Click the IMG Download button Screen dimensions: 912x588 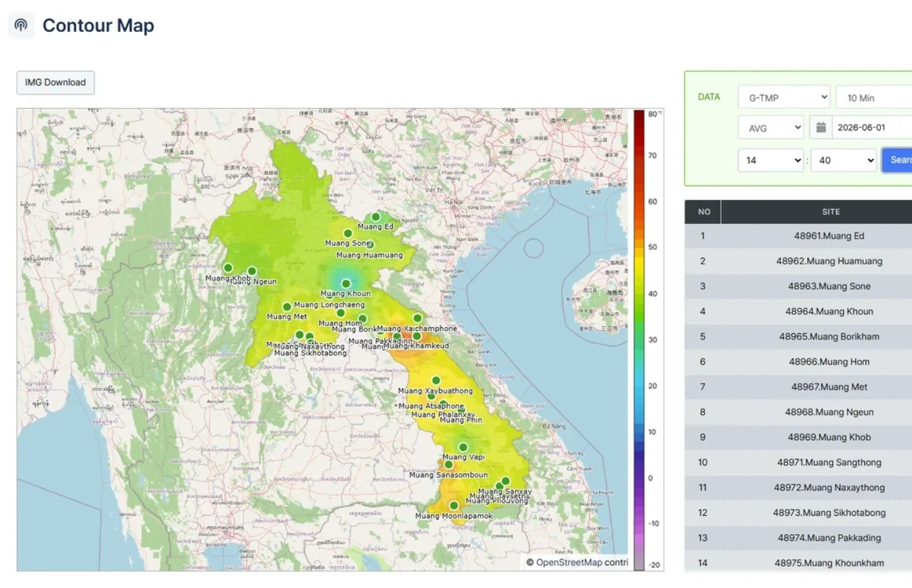point(55,83)
